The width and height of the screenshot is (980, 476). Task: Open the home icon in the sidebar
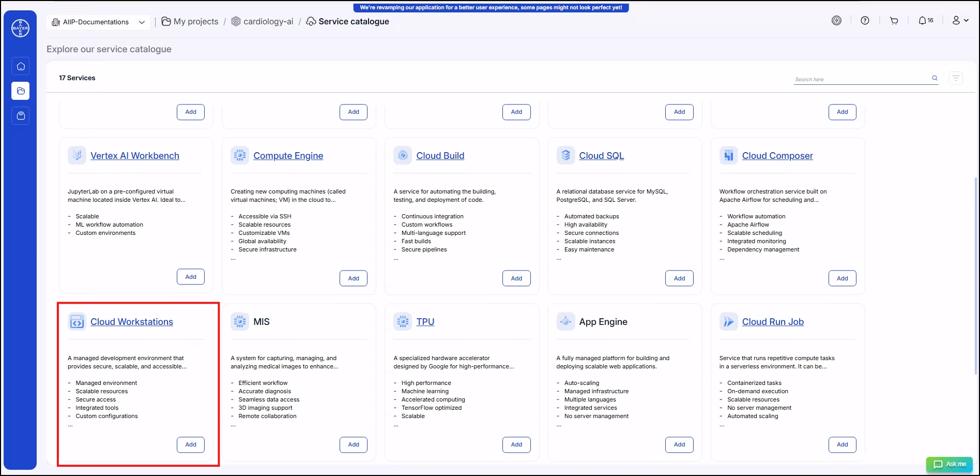[21, 66]
